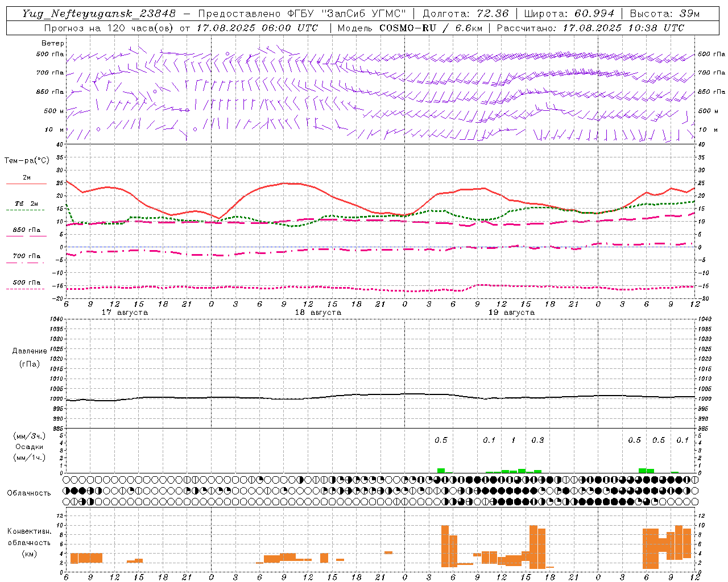Click the station title Yug_Nefteyugansk_23848
Screen dimensions: 728x582
(99, 13)
